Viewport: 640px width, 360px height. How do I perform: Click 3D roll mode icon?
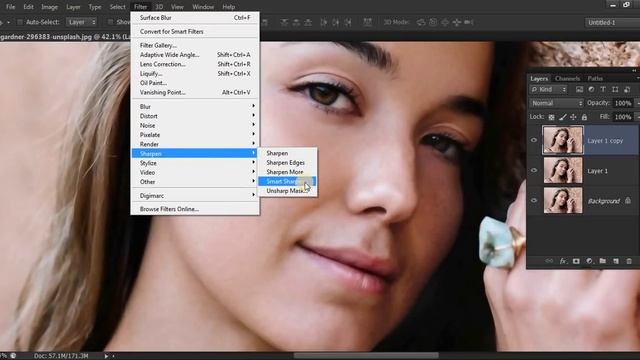(433, 22)
